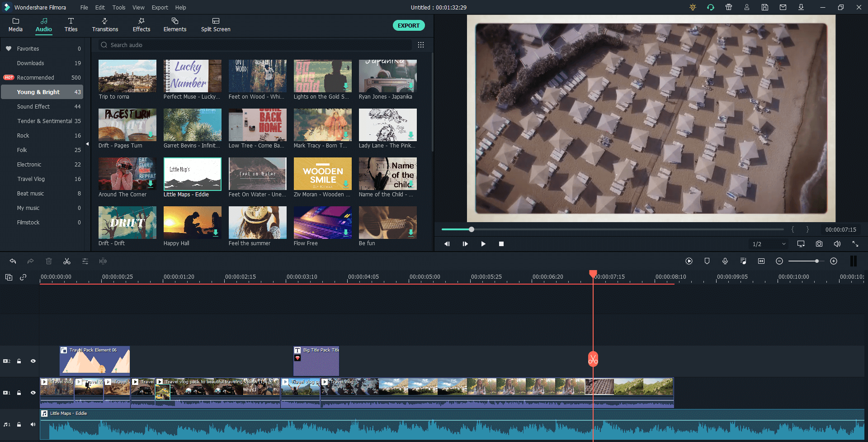Hide video track 2 with eye
Viewport: 868px width, 442px height.
click(33, 361)
